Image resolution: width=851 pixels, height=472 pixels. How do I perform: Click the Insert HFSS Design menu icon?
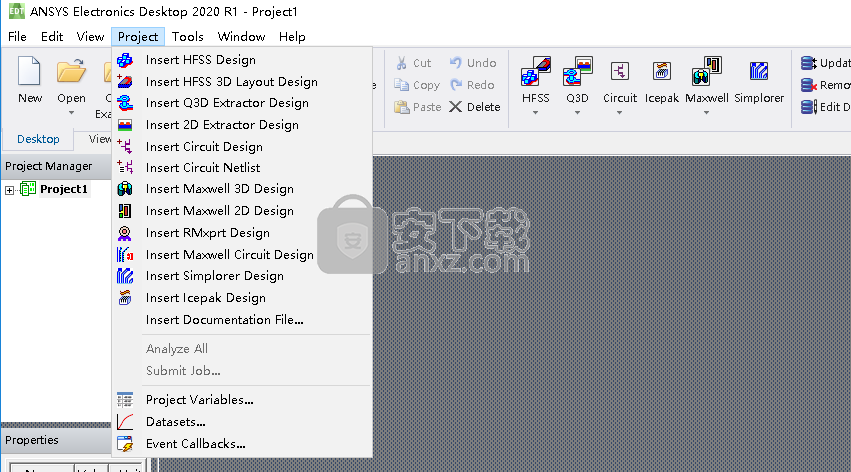[125, 60]
